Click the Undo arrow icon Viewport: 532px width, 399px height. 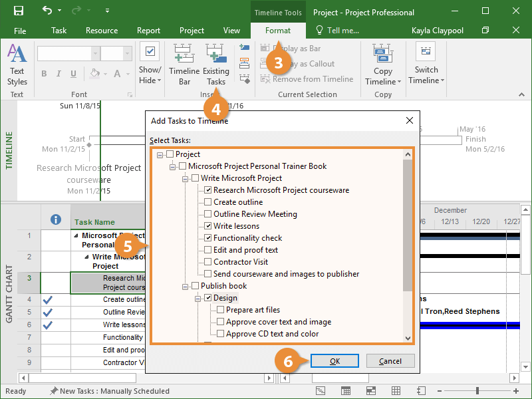click(x=47, y=11)
